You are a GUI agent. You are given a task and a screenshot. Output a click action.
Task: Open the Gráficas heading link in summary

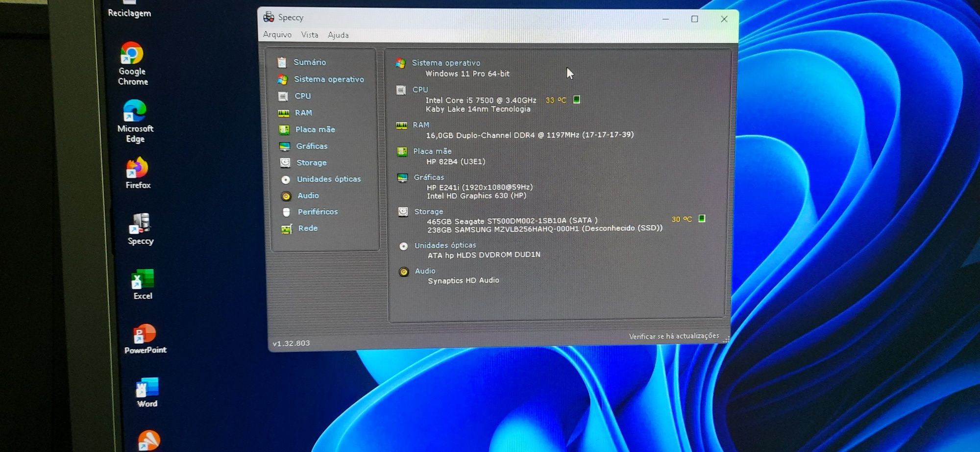pos(429,177)
